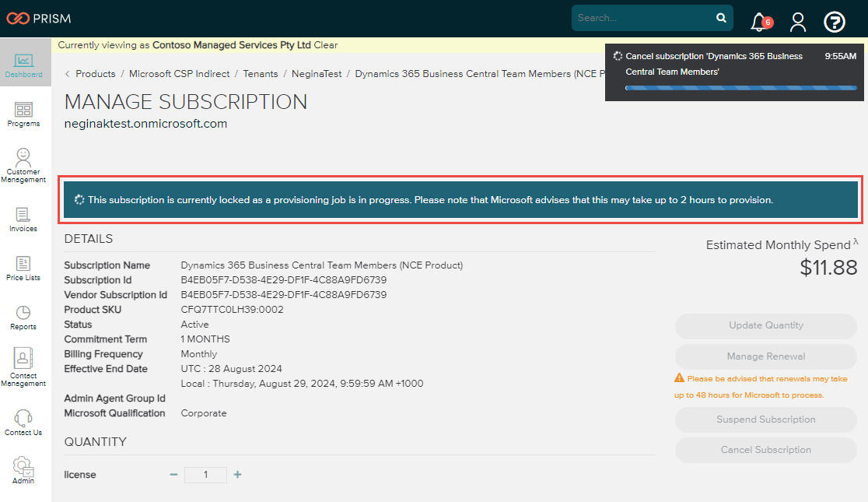Screen dimensions: 868x502
Task: Click the Local end date time text
Action: coord(303,384)
